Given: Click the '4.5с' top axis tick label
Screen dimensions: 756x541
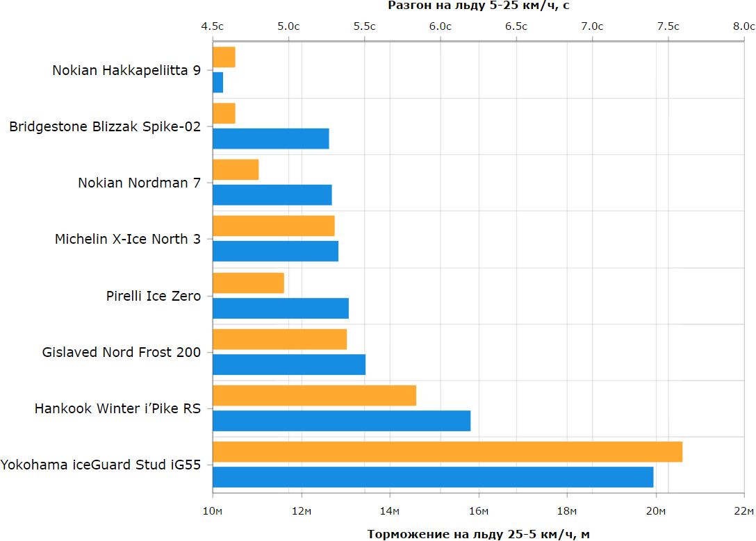Looking at the screenshot, I should (213, 26).
